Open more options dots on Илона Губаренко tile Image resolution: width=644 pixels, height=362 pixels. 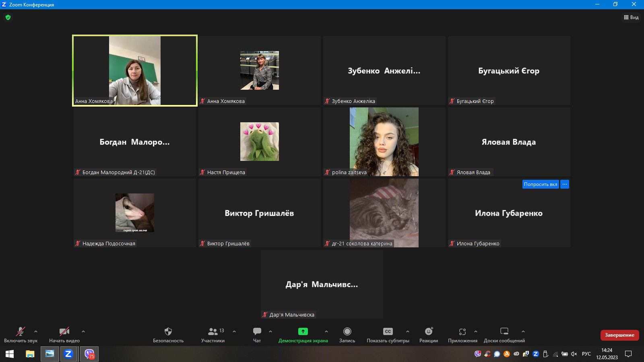[x=565, y=184]
